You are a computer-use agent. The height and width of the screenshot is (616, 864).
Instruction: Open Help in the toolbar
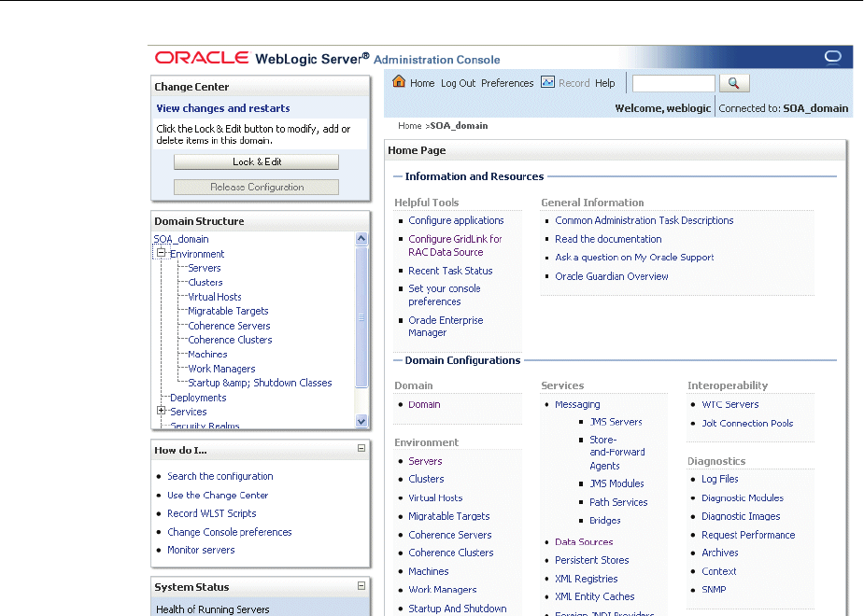point(604,83)
